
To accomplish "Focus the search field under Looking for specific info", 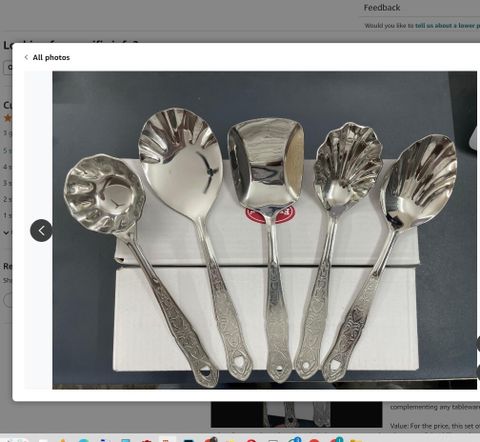I will (x=8, y=67).
